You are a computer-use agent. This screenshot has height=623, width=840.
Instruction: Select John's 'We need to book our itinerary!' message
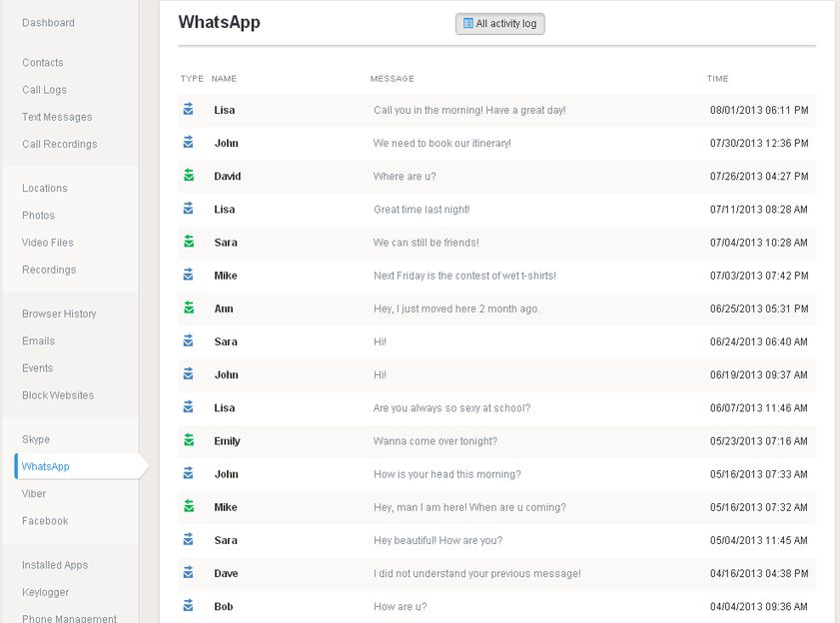coord(441,144)
